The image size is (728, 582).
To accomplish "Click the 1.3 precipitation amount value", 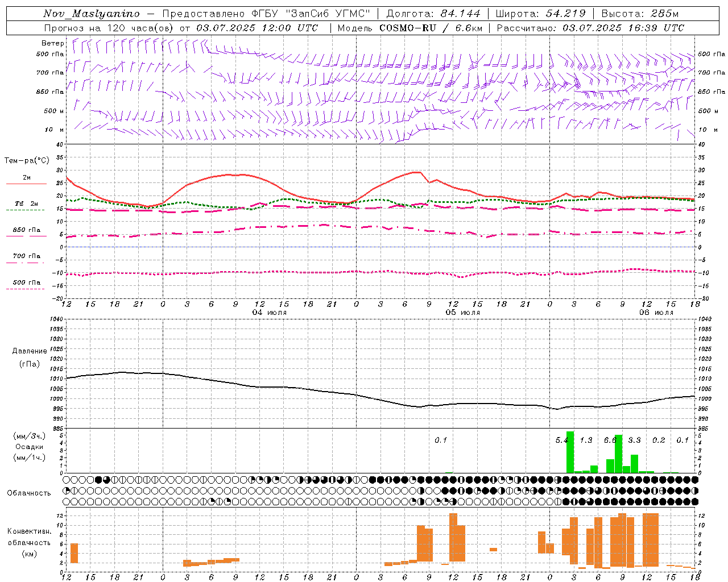I will [x=586, y=440].
